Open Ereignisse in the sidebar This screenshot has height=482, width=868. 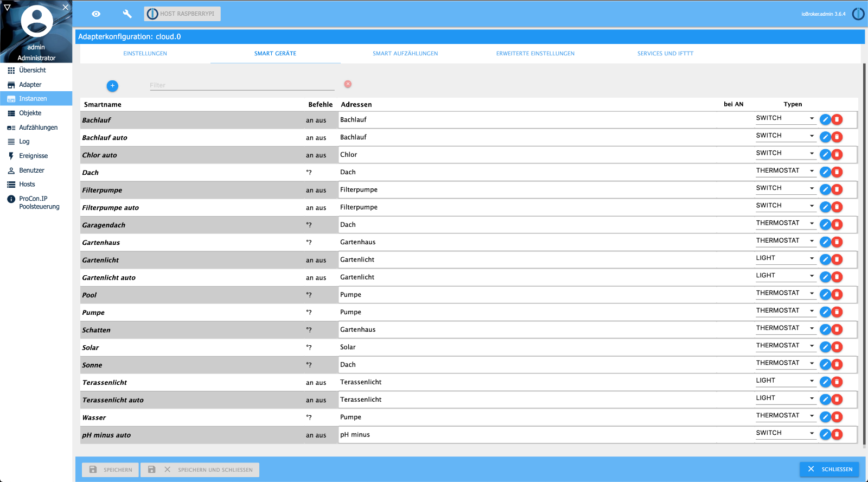click(36, 156)
